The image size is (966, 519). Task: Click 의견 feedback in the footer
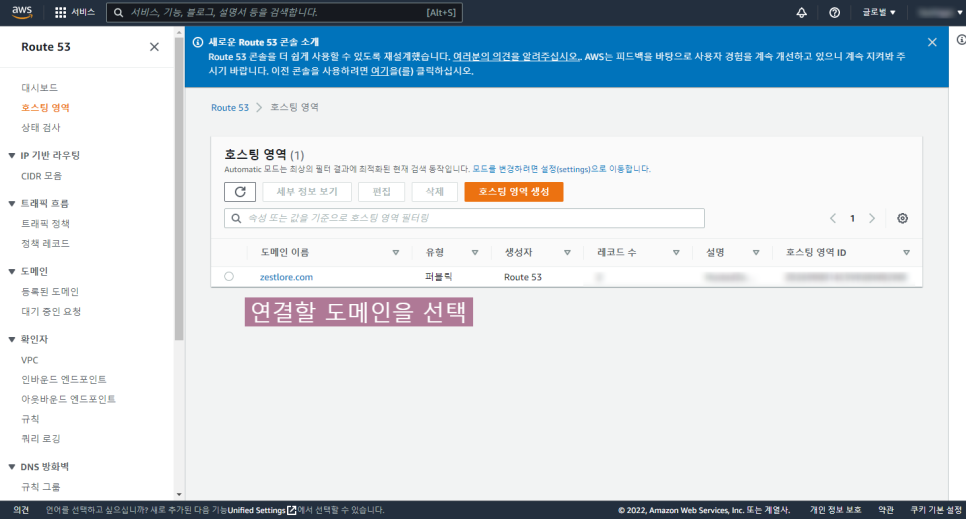point(21,510)
